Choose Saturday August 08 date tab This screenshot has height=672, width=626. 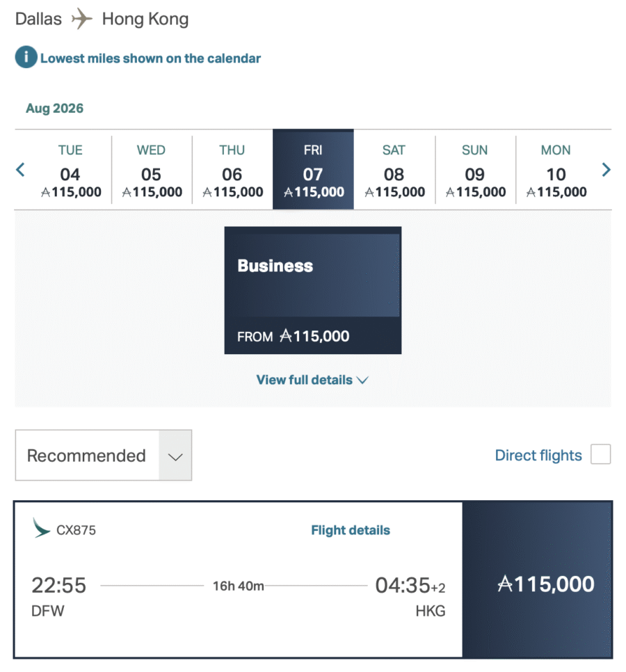click(x=394, y=169)
